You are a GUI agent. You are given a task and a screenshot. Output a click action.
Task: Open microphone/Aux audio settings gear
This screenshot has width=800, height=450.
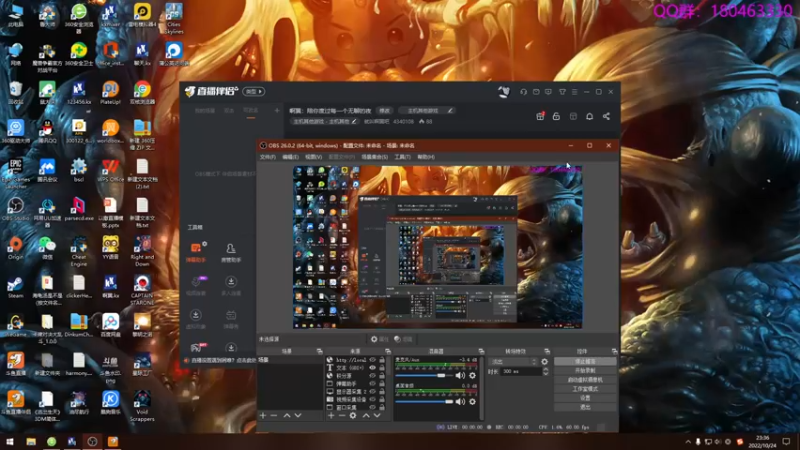click(x=472, y=376)
